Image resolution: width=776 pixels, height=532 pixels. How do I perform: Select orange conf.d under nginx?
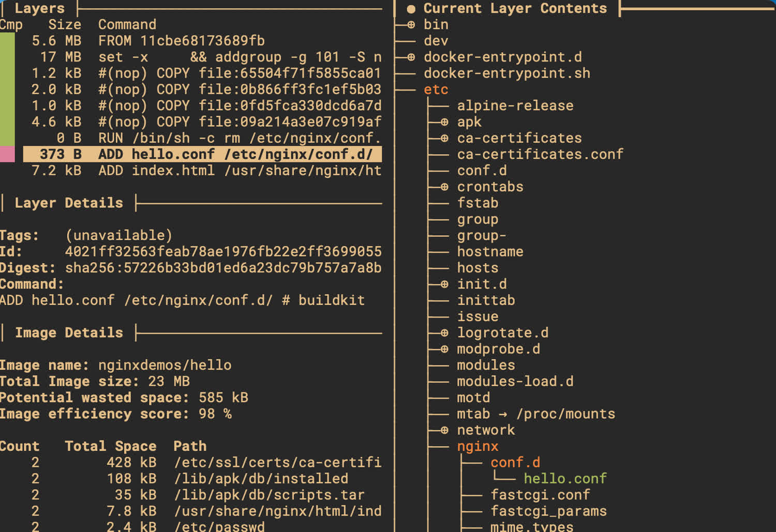[x=515, y=462]
